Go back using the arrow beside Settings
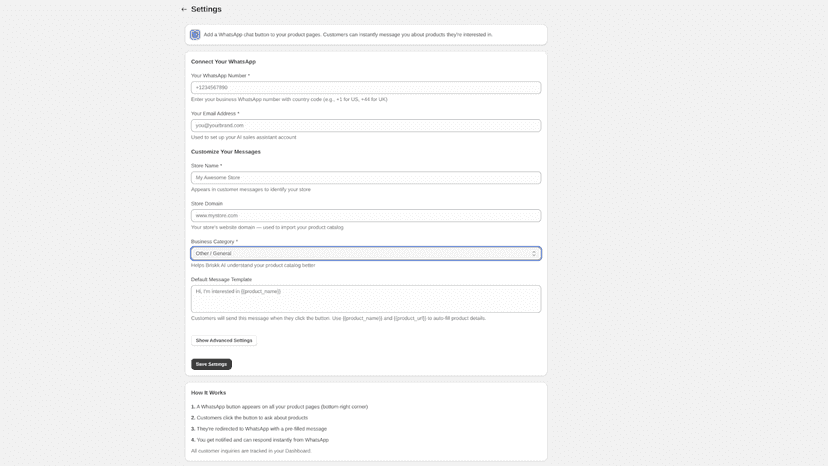828x466 pixels. click(x=184, y=9)
